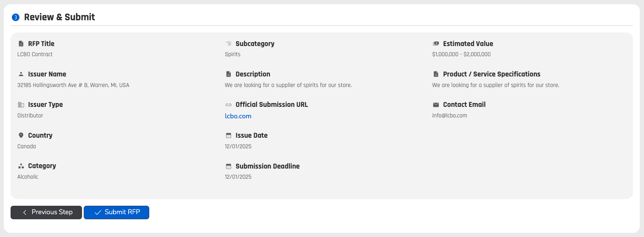The height and width of the screenshot is (237, 644).
Task: Open the lcbo.com submission link
Action: click(x=238, y=116)
